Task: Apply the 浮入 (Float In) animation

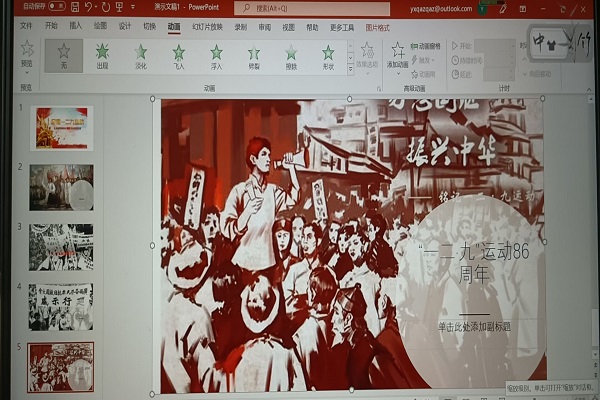Action: tap(216, 56)
